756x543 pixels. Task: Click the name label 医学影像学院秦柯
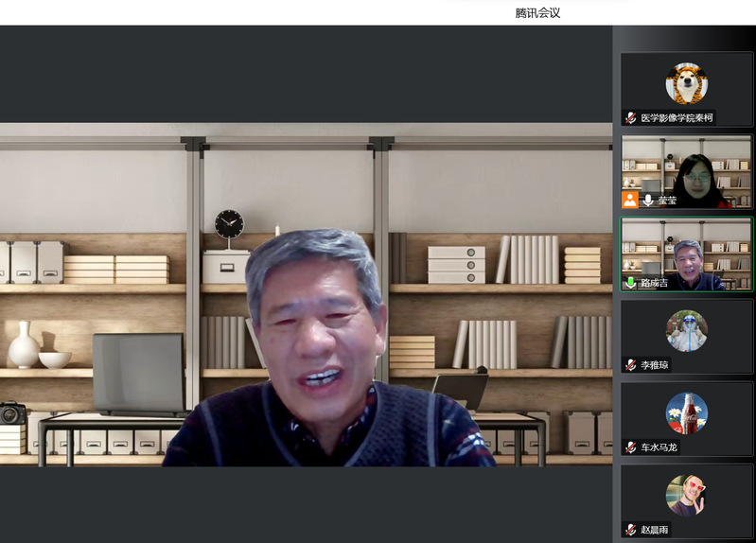click(676, 118)
